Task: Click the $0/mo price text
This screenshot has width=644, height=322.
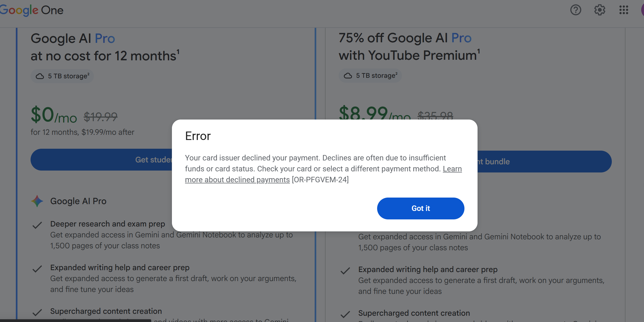Action: pos(54,115)
